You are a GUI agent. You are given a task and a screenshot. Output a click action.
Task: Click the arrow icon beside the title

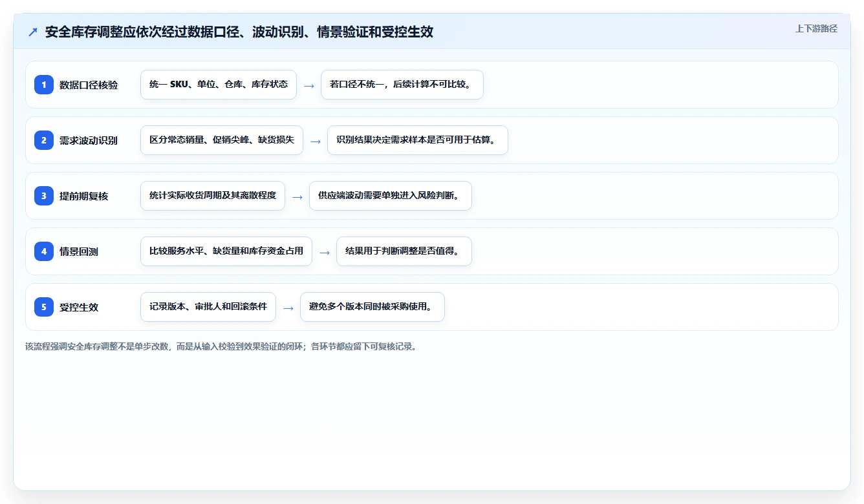[33, 32]
